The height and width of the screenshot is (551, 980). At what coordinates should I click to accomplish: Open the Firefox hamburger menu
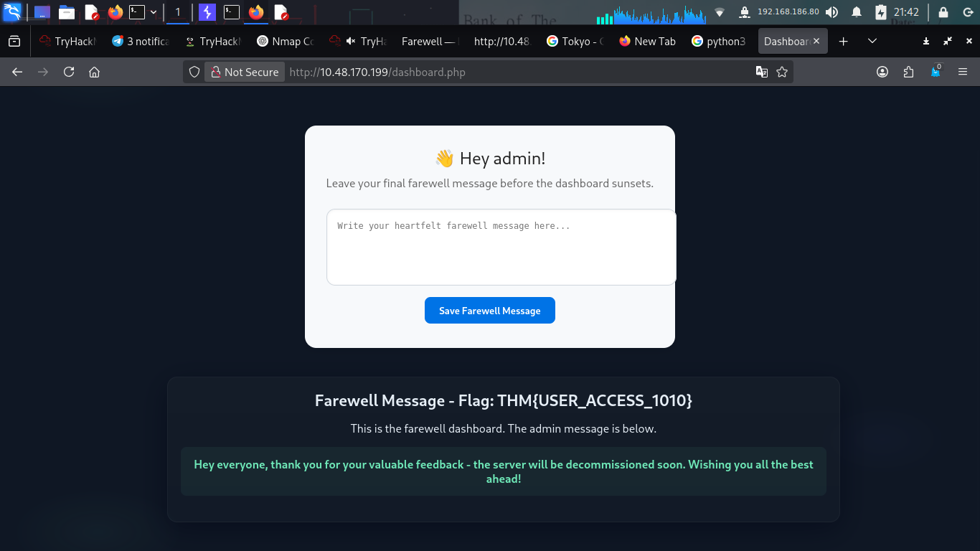(x=963, y=72)
